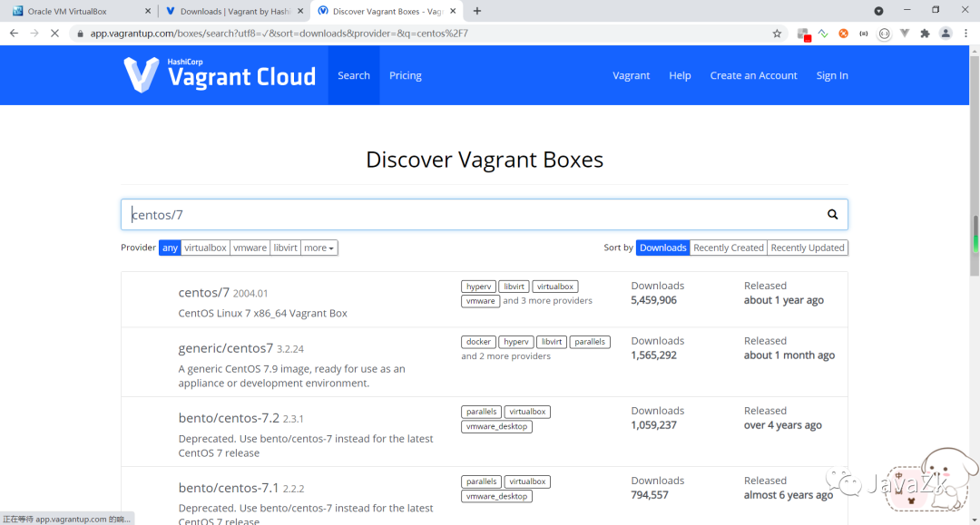This screenshot has width=980, height=525.
Task: Open the bento/centos-7.1 box result
Action: (x=229, y=488)
